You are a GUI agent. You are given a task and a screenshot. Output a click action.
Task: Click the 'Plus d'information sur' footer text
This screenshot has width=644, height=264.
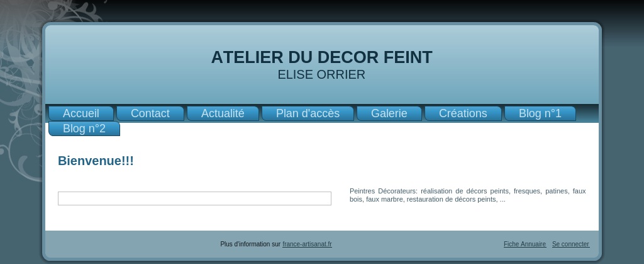coord(250,244)
